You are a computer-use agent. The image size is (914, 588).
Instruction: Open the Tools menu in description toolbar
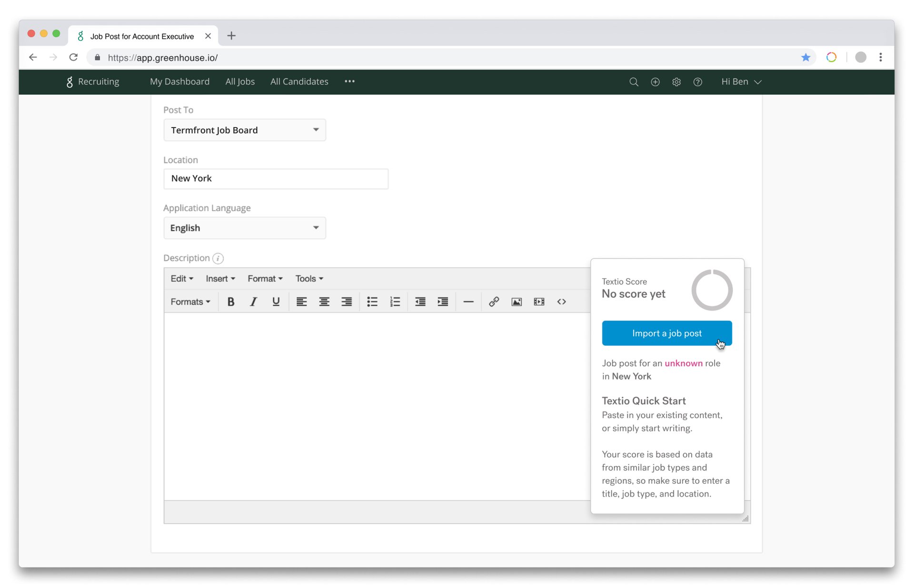308,279
